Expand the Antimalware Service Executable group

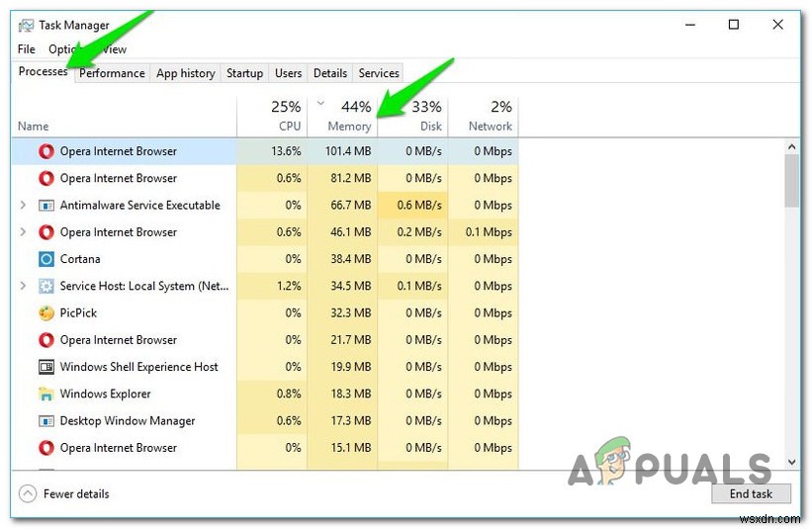pos(23,205)
